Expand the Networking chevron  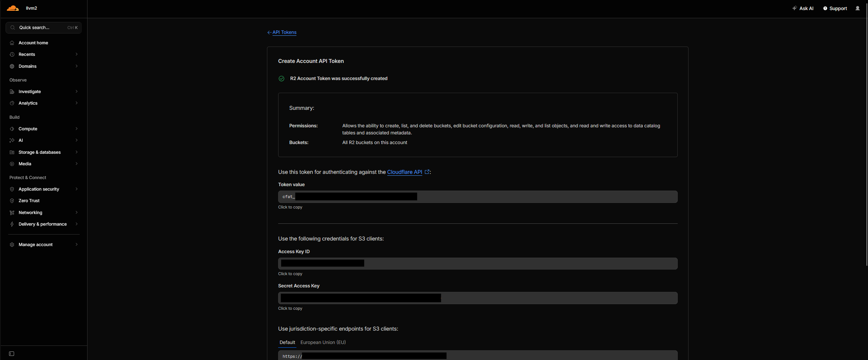77,213
